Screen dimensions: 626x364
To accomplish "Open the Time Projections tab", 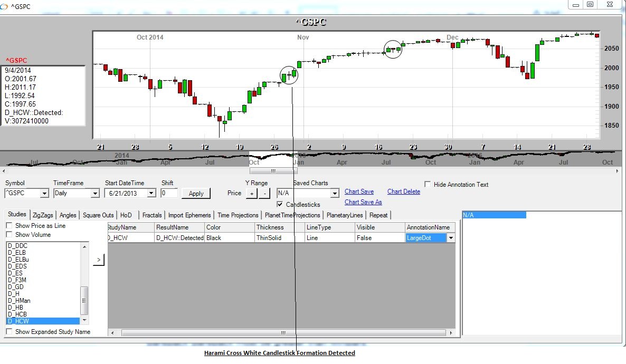I will (238, 215).
